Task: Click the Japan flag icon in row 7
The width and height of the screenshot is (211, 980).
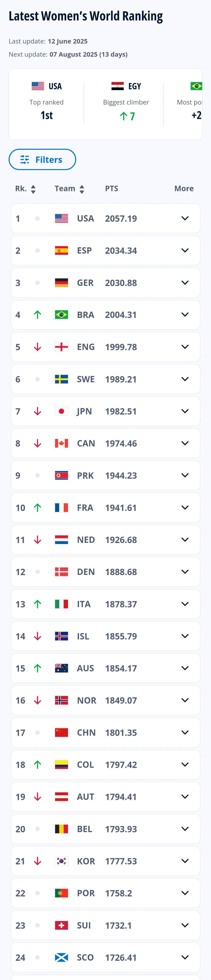Action: 62,411
